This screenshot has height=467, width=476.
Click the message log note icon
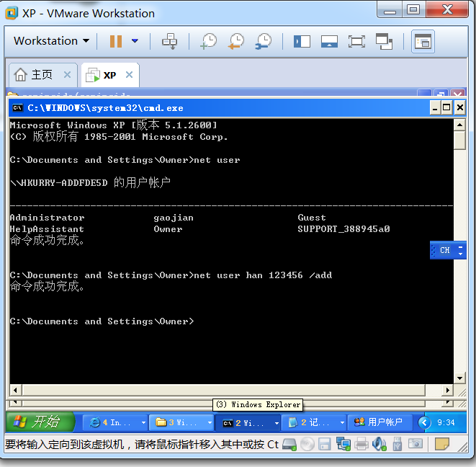tap(442, 444)
